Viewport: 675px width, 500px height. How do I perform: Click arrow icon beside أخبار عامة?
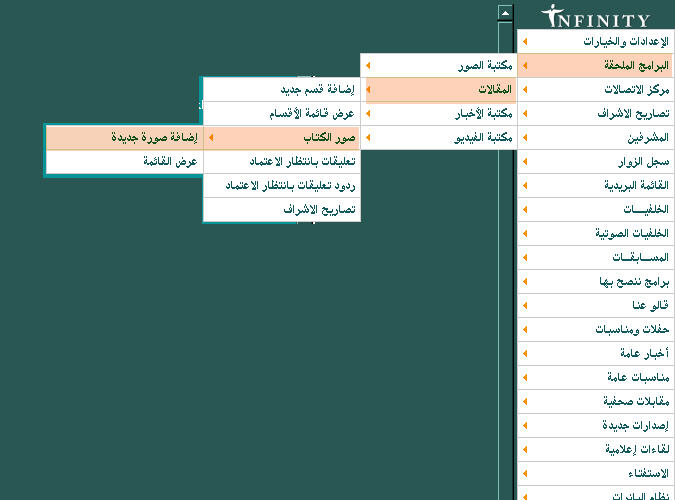(526, 354)
